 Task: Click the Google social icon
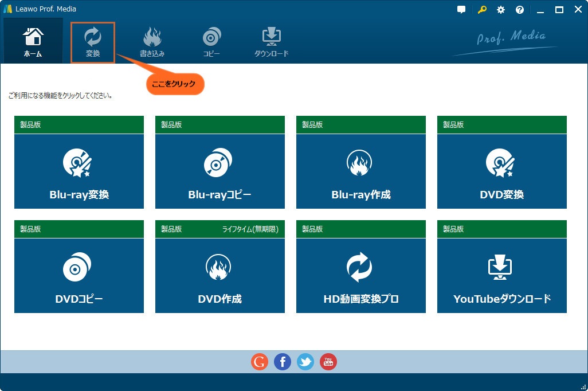[259, 361]
